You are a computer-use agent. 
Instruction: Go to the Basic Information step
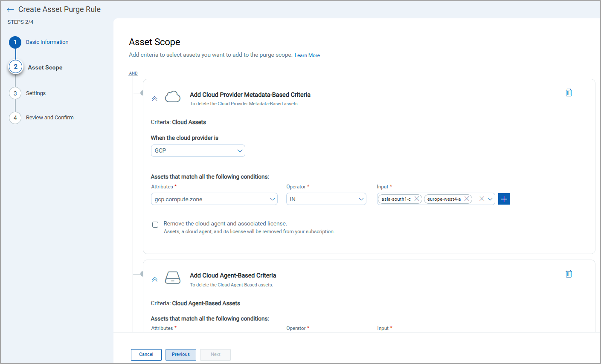point(47,42)
